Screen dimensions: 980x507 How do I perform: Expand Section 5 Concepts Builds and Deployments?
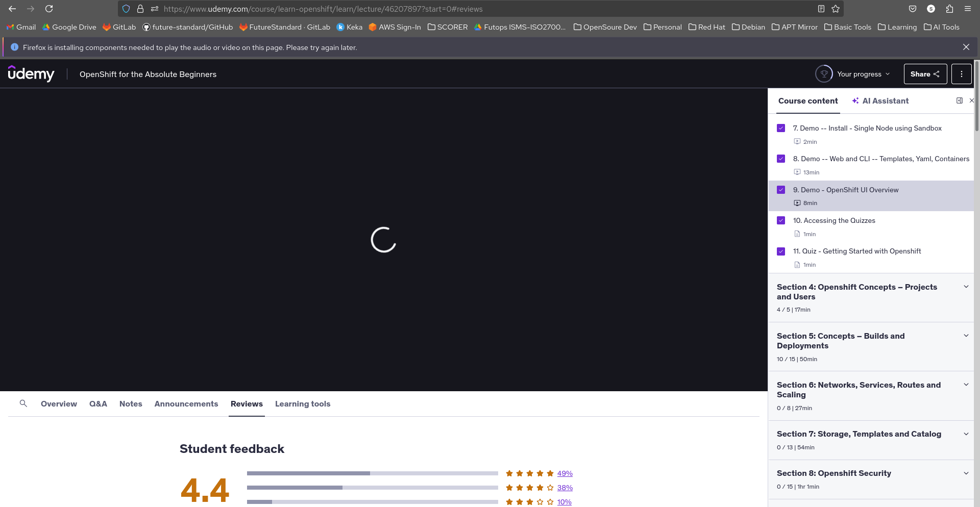[x=871, y=347]
